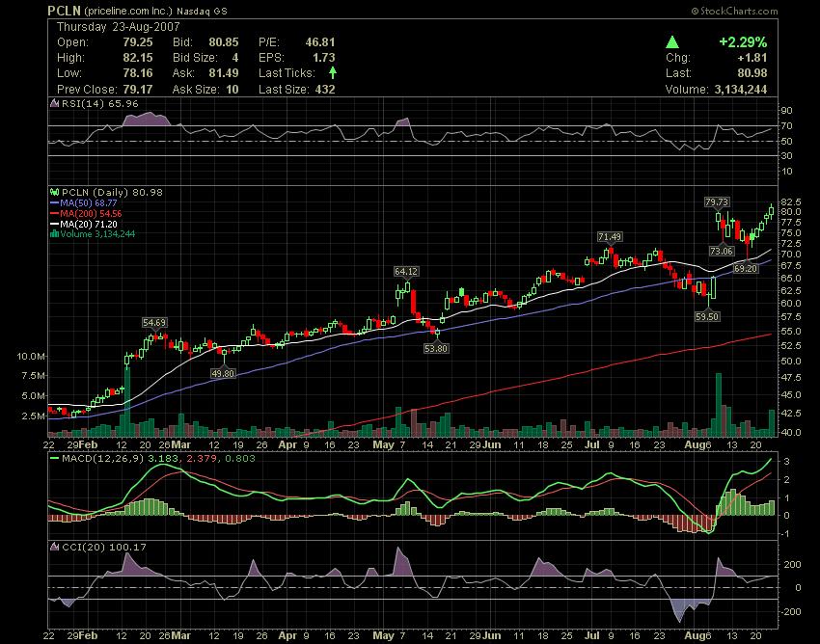The height and width of the screenshot is (644, 820).
Task: Click the May label on price chart axis
Action: [383, 444]
